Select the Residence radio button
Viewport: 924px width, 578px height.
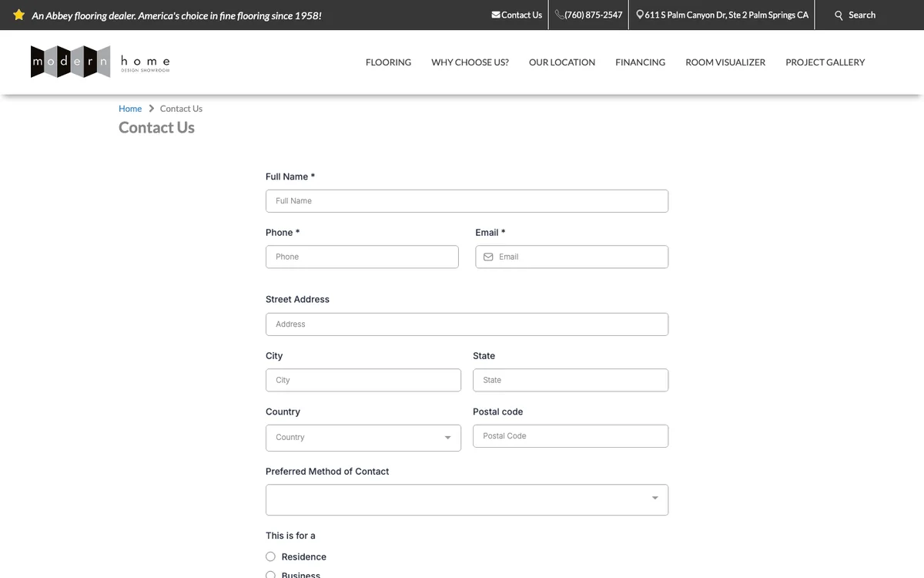coord(270,556)
